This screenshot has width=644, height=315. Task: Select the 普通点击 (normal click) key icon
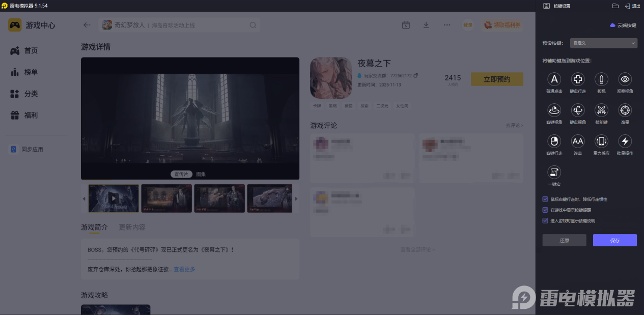pyautogui.click(x=554, y=79)
